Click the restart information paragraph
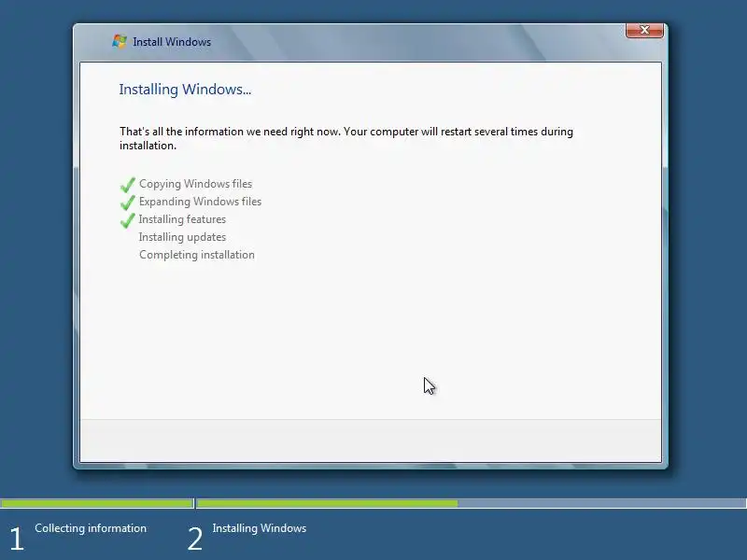Image resolution: width=747 pixels, height=560 pixels. point(346,138)
